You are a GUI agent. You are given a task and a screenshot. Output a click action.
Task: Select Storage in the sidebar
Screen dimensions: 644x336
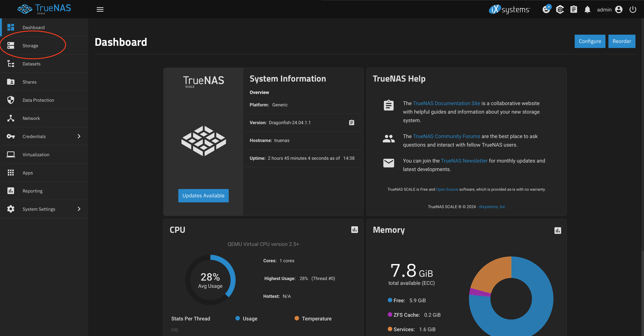pos(30,46)
